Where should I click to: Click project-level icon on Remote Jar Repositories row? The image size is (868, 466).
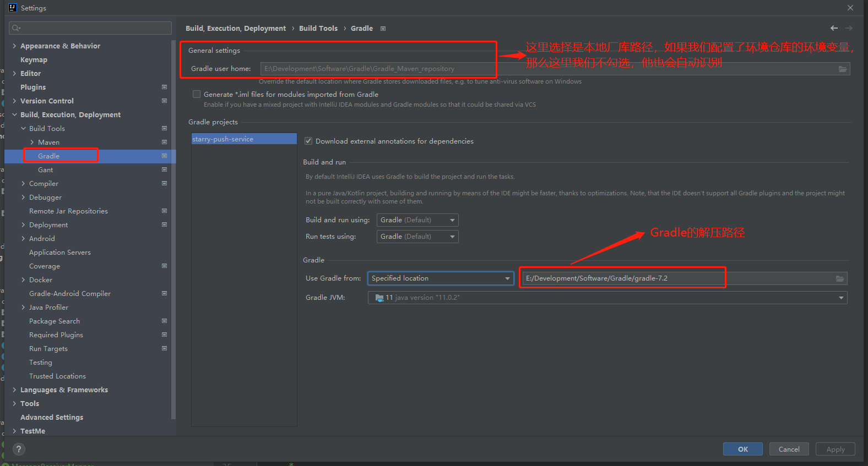pos(164,211)
